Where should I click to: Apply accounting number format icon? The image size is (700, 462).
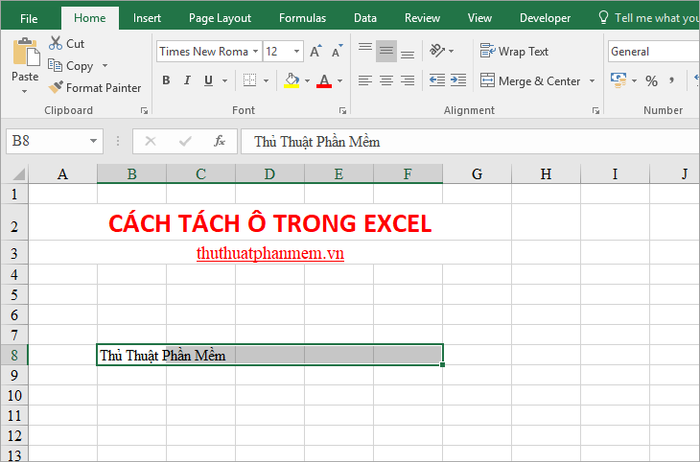point(618,80)
